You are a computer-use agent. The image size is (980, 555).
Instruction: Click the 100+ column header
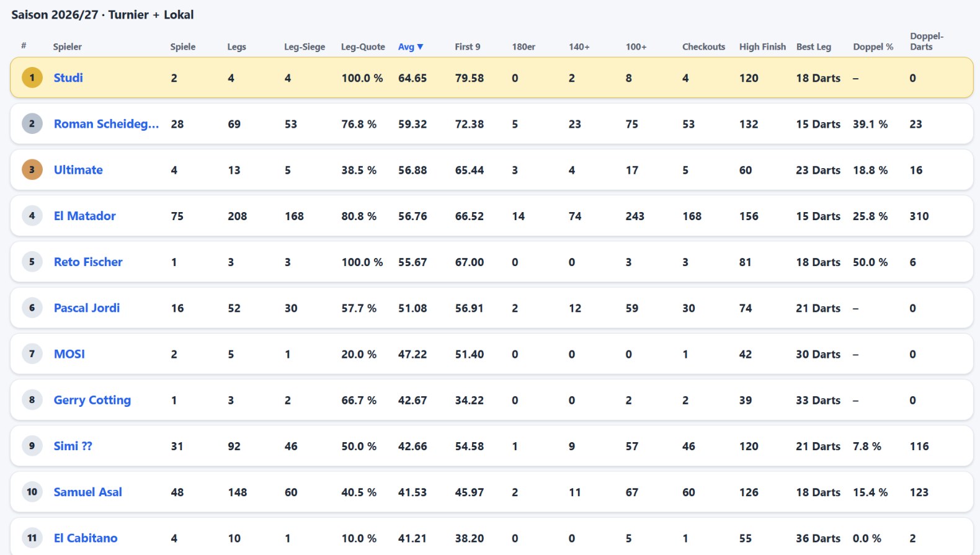click(x=636, y=47)
